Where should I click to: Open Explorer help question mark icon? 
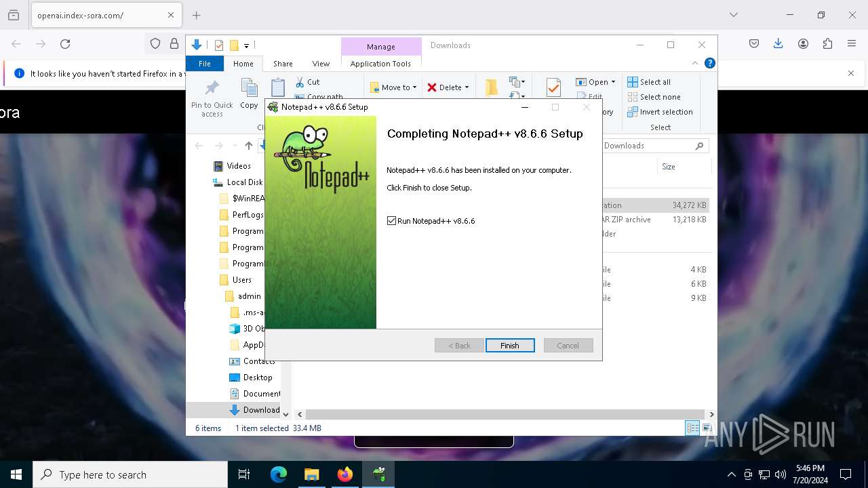[710, 63]
